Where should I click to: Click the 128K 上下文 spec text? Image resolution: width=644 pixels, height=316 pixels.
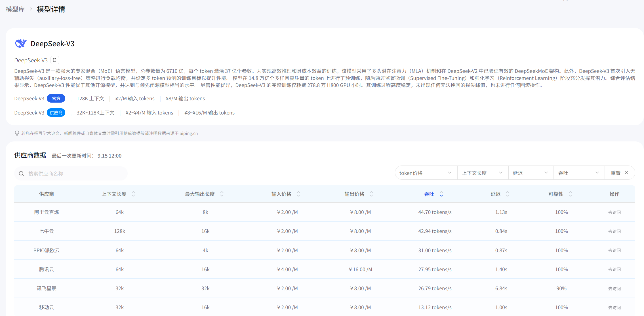[x=90, y=98]
